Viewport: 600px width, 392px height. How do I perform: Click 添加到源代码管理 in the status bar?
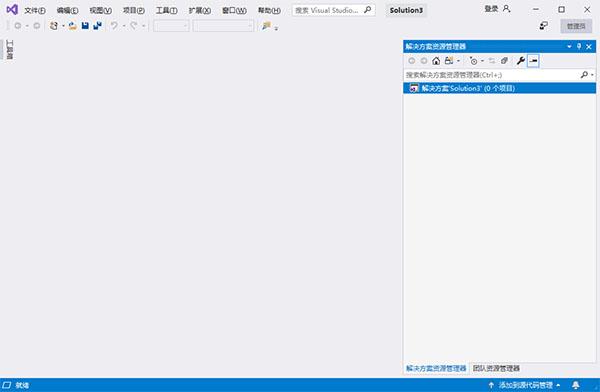point(525,385)
